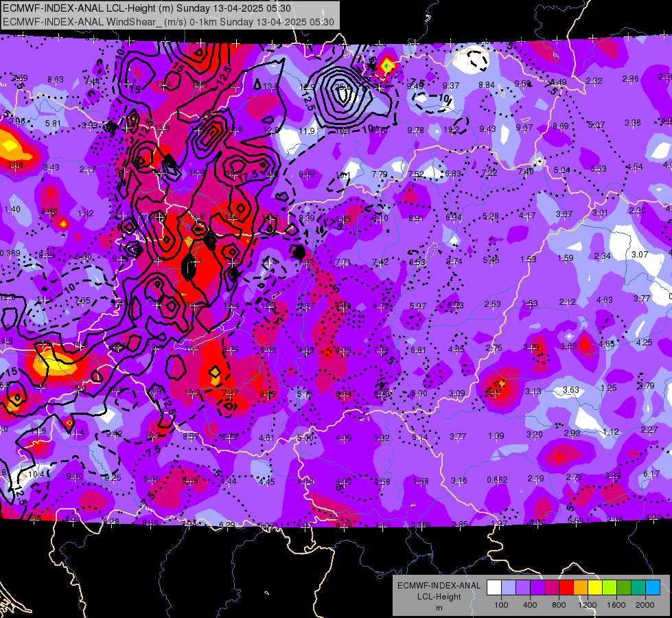Click the grid value '0.369'

point(10,253)
